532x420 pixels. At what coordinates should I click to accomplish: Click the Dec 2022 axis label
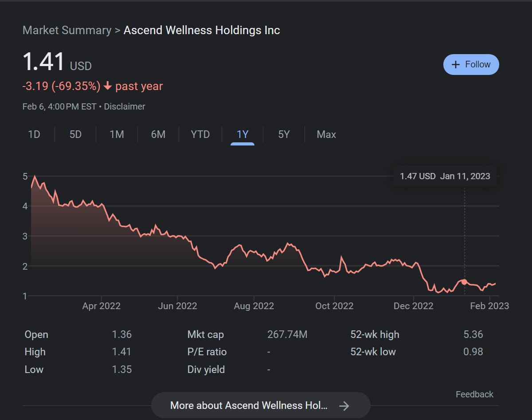(x=413, y=306)
